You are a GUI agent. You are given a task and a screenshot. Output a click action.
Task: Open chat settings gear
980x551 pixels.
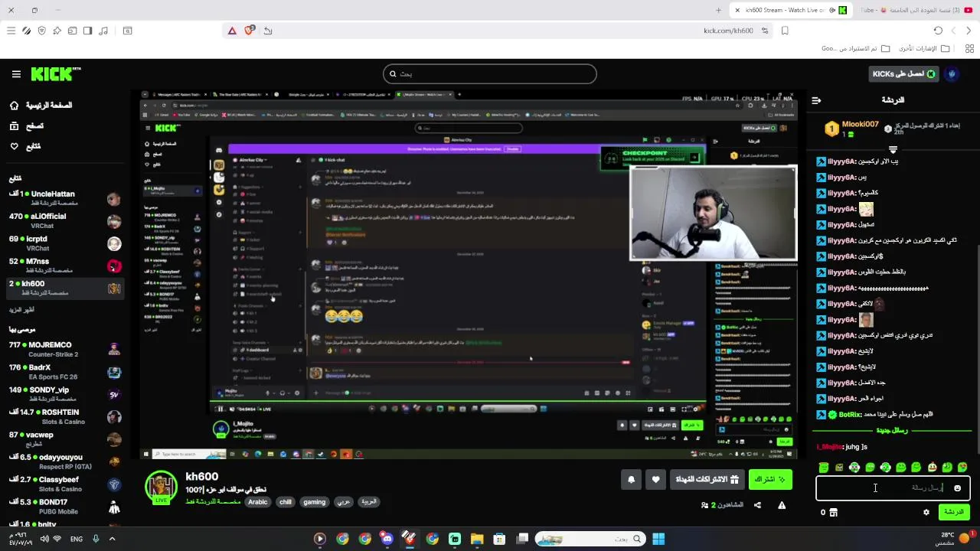926,512
